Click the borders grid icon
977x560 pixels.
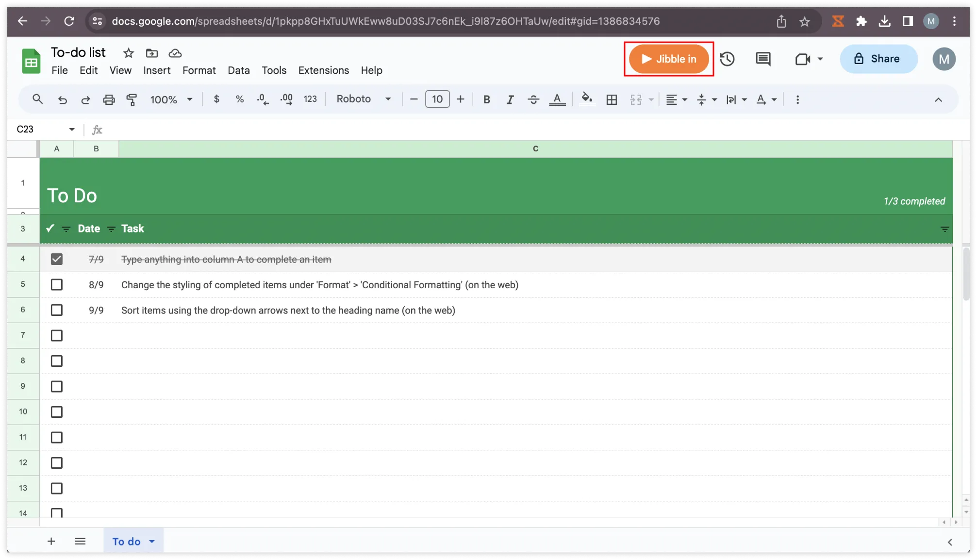click(x=612, y=99)
